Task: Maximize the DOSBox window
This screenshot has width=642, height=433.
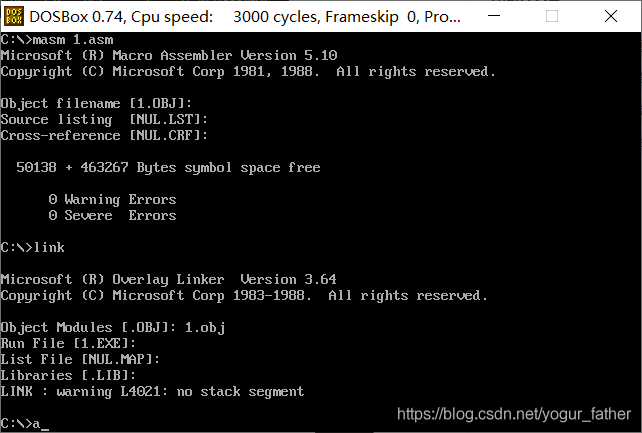Action: (x=552, y=16)
